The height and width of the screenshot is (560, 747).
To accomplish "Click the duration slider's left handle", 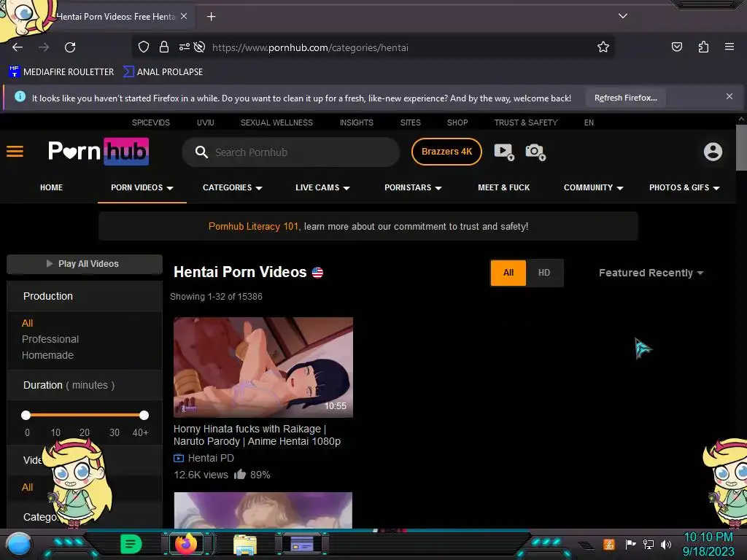I will (x=26, y=415).
